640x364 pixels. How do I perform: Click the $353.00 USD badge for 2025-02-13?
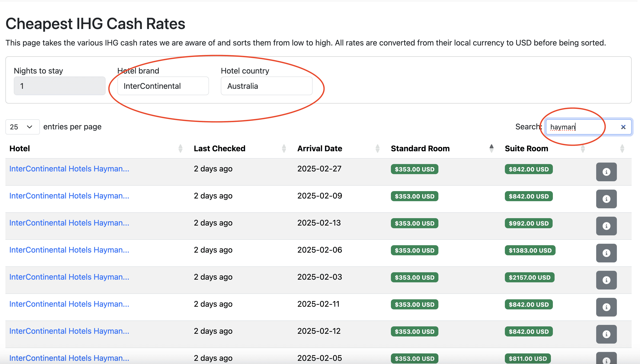click(x=414, y=223)
